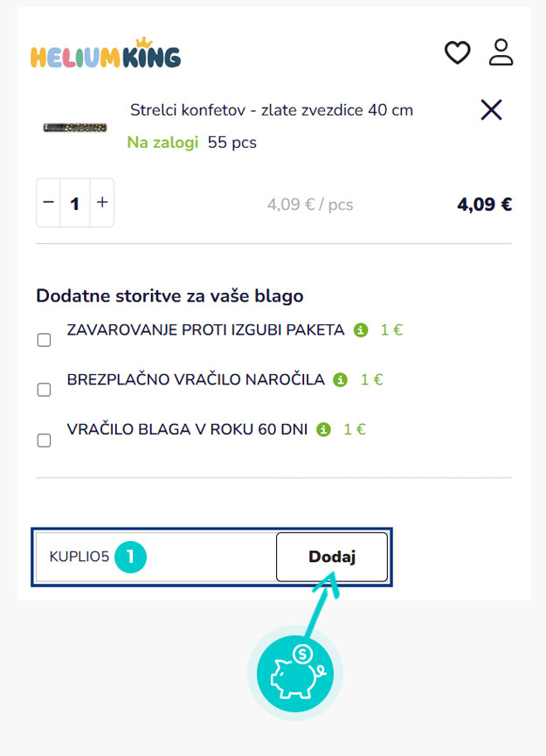This screenshot has width=546, height=756.
Task: Show info for ZAVAROVANJE PROTI IZGUBI PAKETA
Action: 361,330
